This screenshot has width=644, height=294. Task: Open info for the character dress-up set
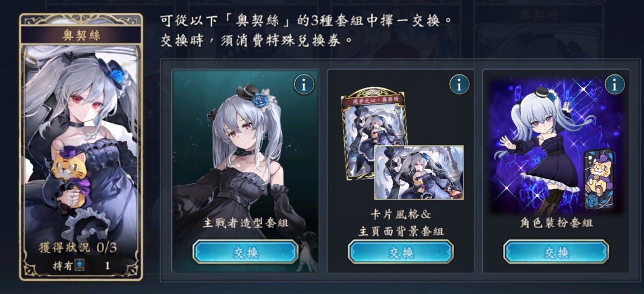click(615, 85)
